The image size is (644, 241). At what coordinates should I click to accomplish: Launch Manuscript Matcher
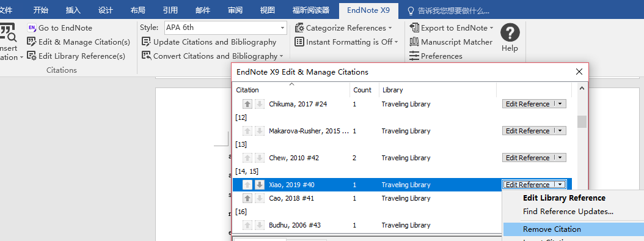(451, 42)
